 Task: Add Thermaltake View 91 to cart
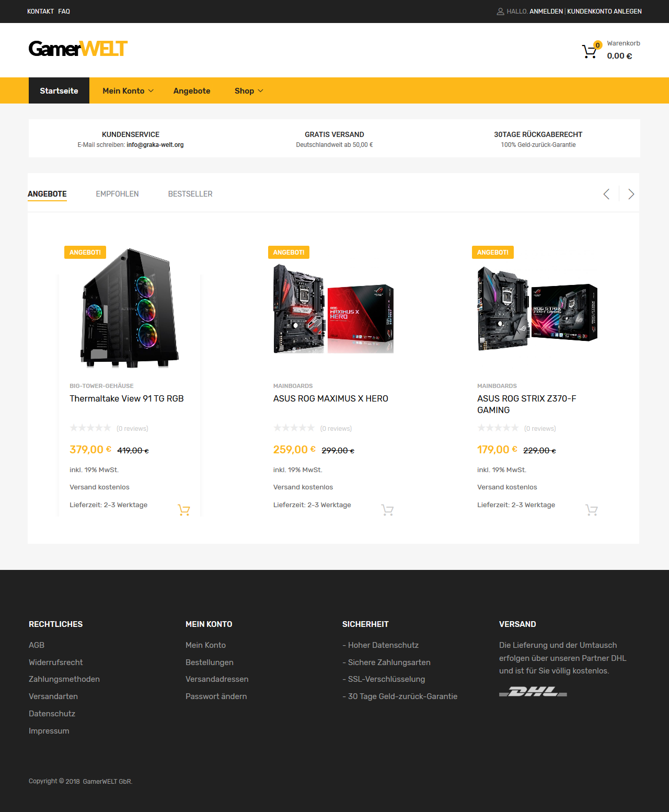point(184,510)
